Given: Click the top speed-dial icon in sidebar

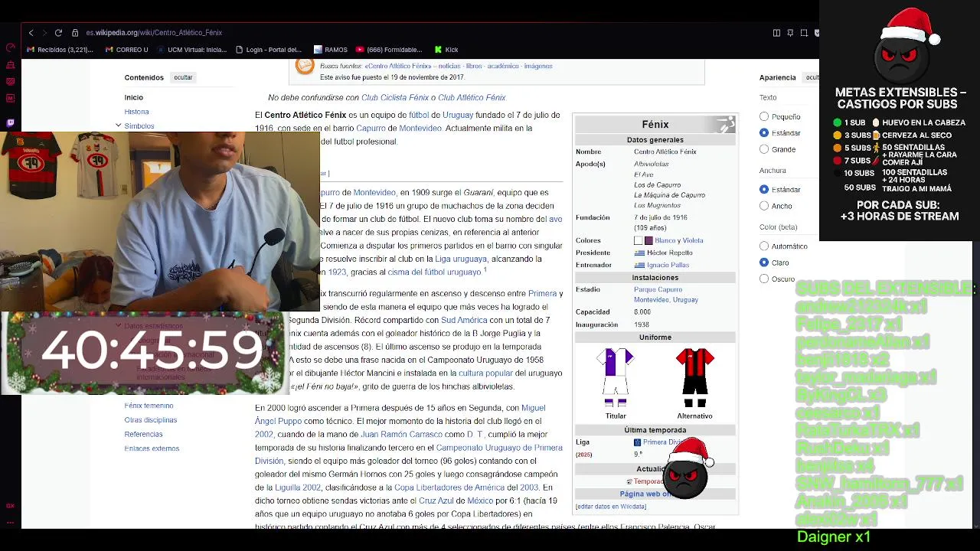Looking at the screenshot, I should 10,47.
